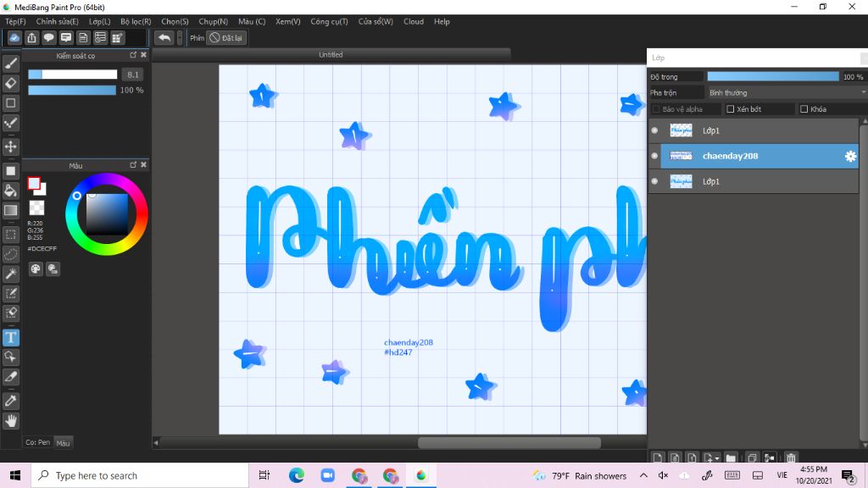868x488 pixels.
Task: Select the Text tool
Action: [x=10, y=337]
